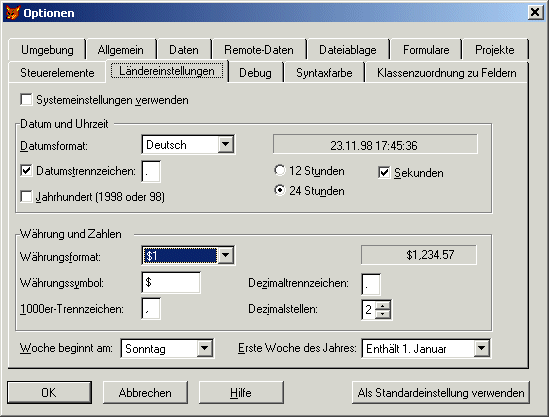Enable Systemeinstellungen verwenden checkbox
This screenshot has height=417, width=549.
(x=26, y=99)
